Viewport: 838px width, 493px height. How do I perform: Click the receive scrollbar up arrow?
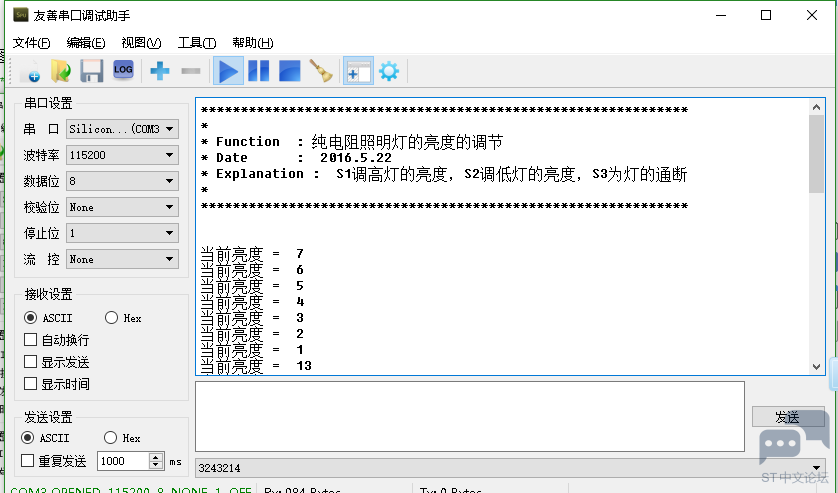(x=816, y=107)
